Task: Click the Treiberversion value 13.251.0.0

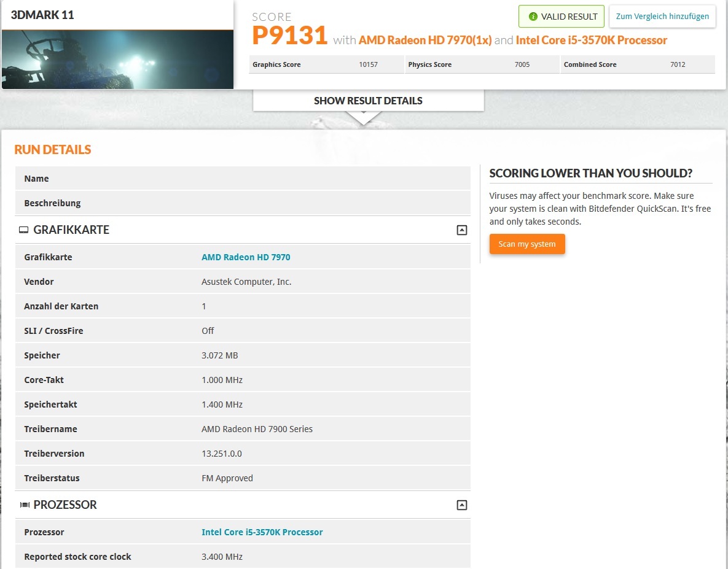Action: click(x=221, y=454)
